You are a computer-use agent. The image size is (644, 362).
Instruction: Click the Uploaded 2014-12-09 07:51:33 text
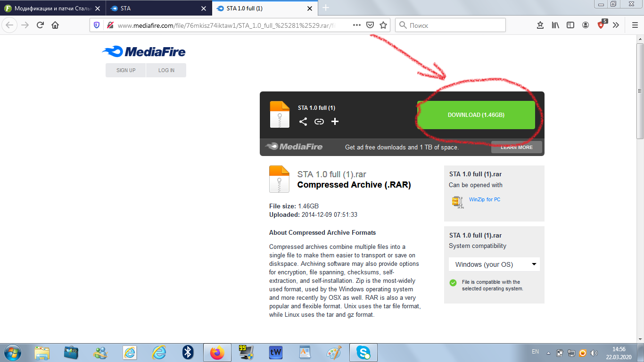point(313,214)
